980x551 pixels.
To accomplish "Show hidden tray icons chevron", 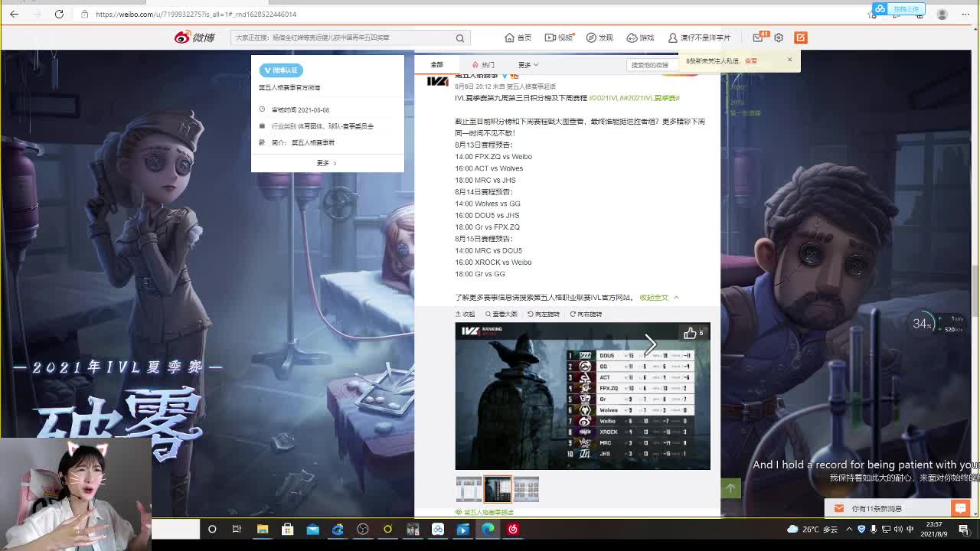I will (849, 529).
